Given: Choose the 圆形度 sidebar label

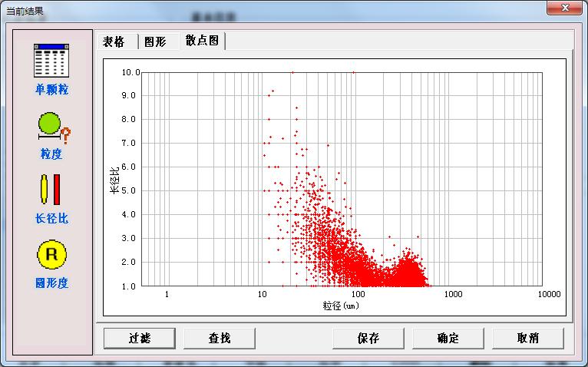Looking at the screenshot, I should (51, 283).
